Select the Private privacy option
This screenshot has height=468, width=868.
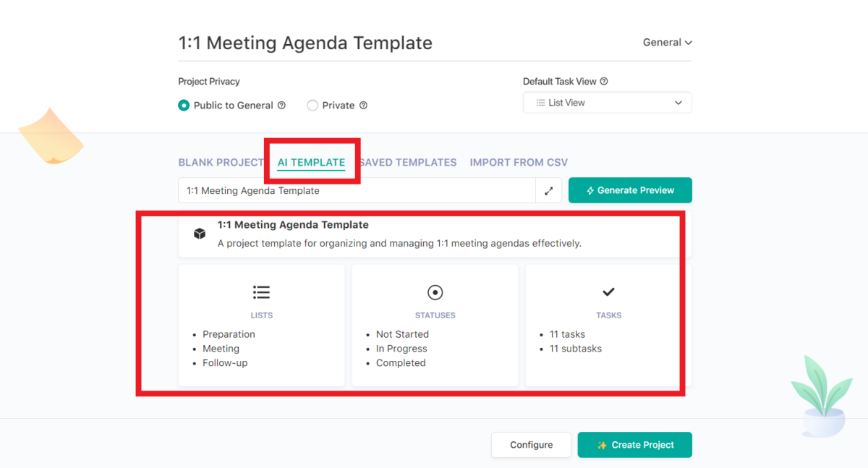tap(312, 105)
